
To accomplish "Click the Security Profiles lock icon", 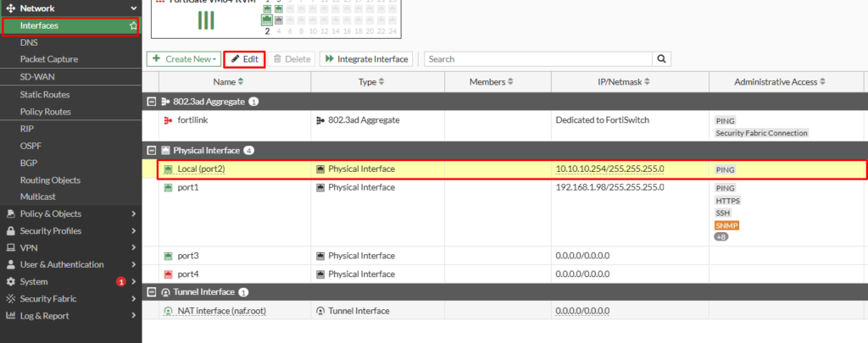I will pyautogui.click(x=10, y=231).
